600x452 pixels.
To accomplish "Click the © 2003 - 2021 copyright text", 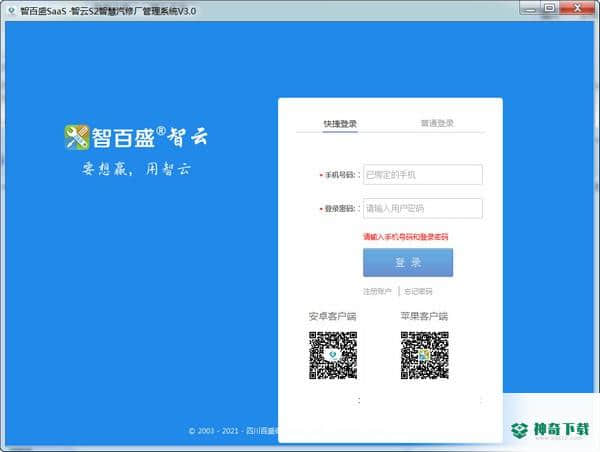I will [234, 431].
